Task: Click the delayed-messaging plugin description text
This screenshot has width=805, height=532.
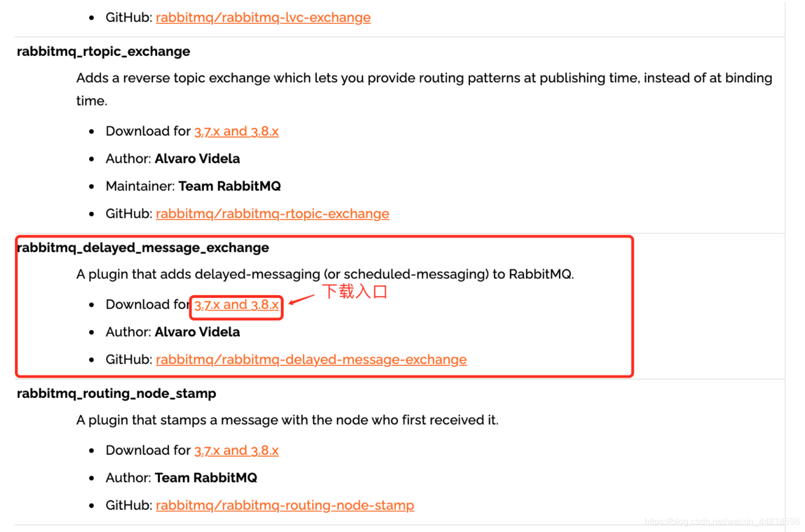Action: pyautogui.click(x=325, y=275)
